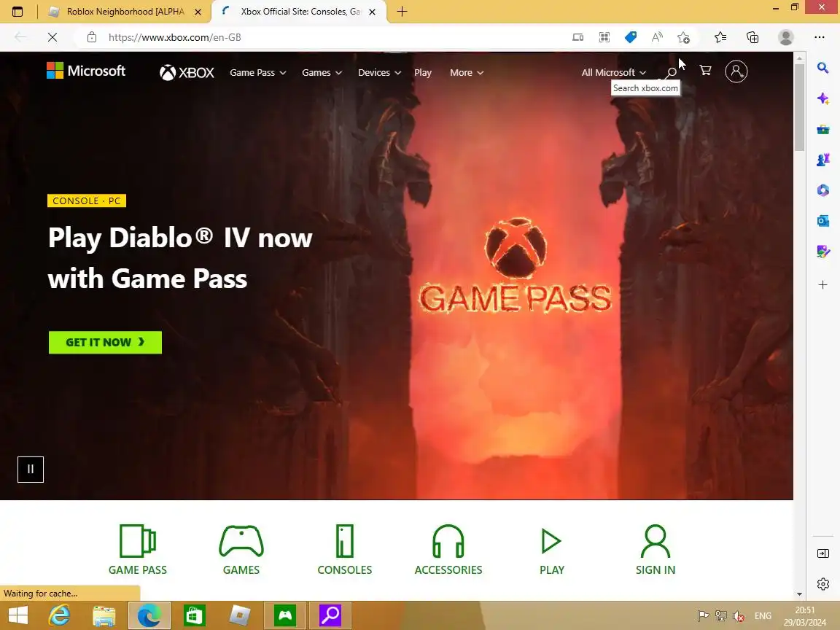
Task: Click the shopping price tag icon
Action: (631, 37)
